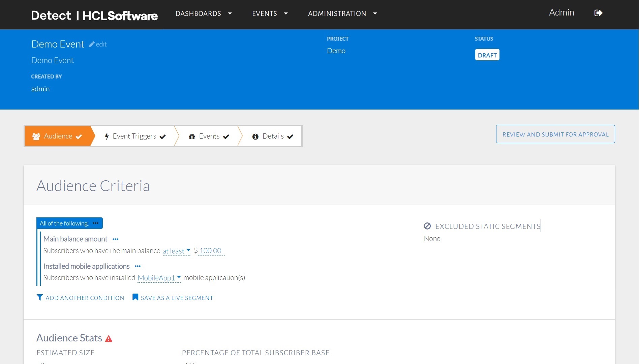Select a different app in MobileApp1 dropdown
The width and height of the screenshot is (639, 364).
[159, 278]
